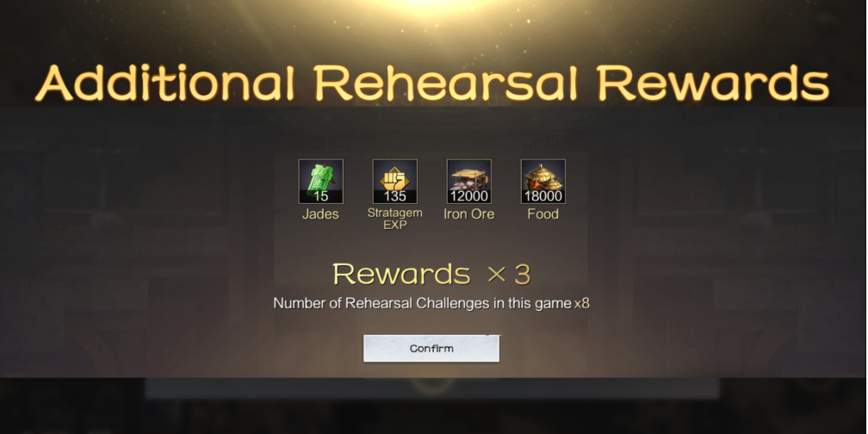Tap the 15 quantity on Jades
The image size is (868, 434).
(320, 196)
